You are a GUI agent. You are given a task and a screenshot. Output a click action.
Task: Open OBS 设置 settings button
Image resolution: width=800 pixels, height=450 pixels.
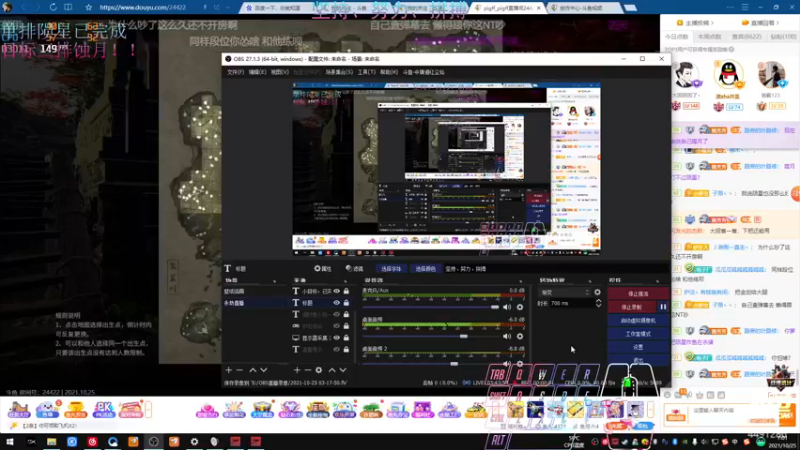(638, 347)
